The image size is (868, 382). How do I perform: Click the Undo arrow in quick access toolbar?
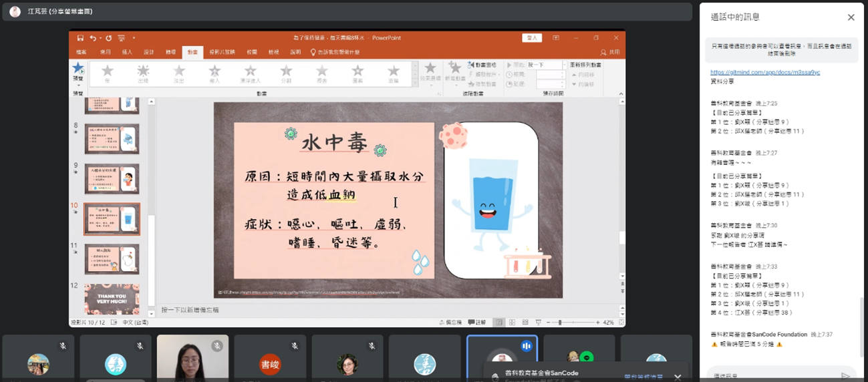pos(93,38)
